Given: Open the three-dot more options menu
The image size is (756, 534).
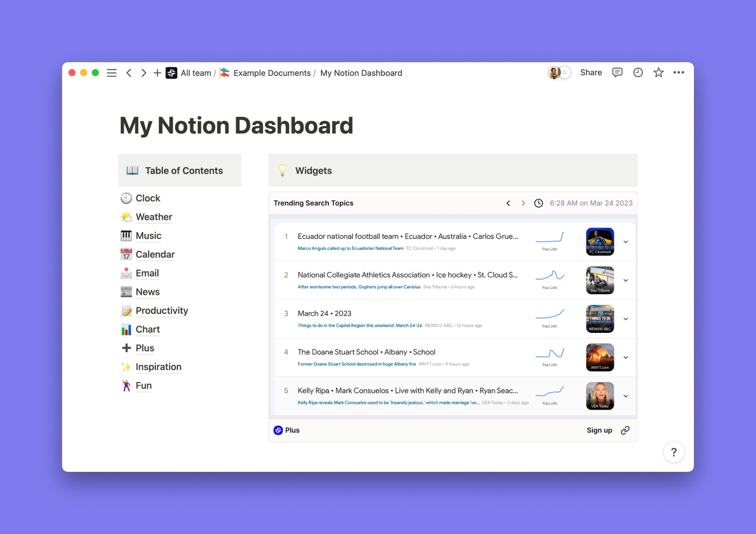Looking at the screenshot, I should (x=679, y=72).
